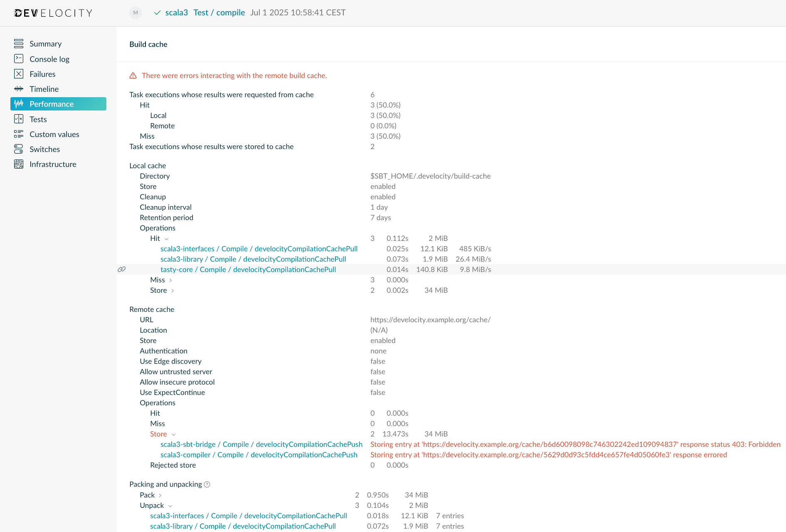
Task: View the Console log
Action: 49,59
